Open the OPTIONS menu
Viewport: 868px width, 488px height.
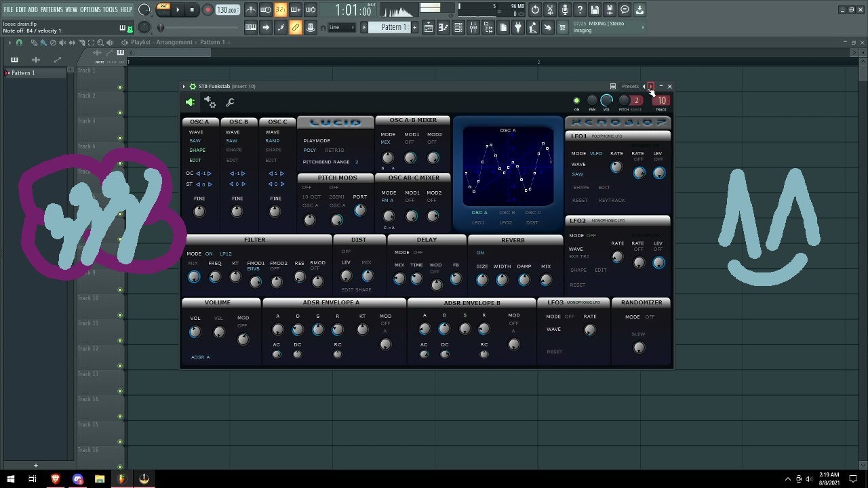(90, 9)
